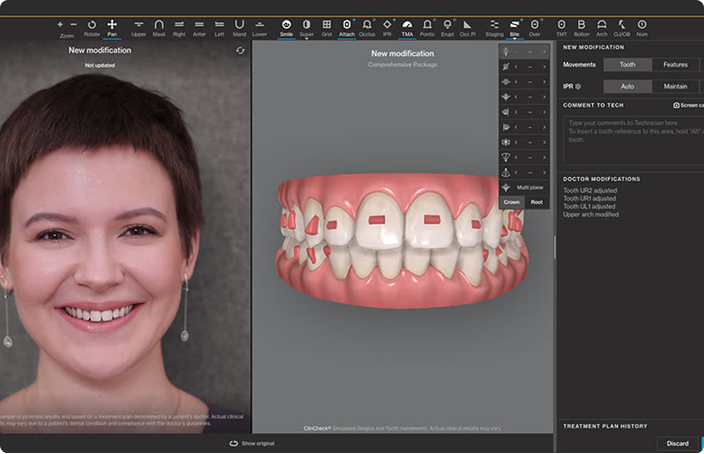Click the zoom out minus icon
This screenshot has width=704, height=454.
coord(74,24)
